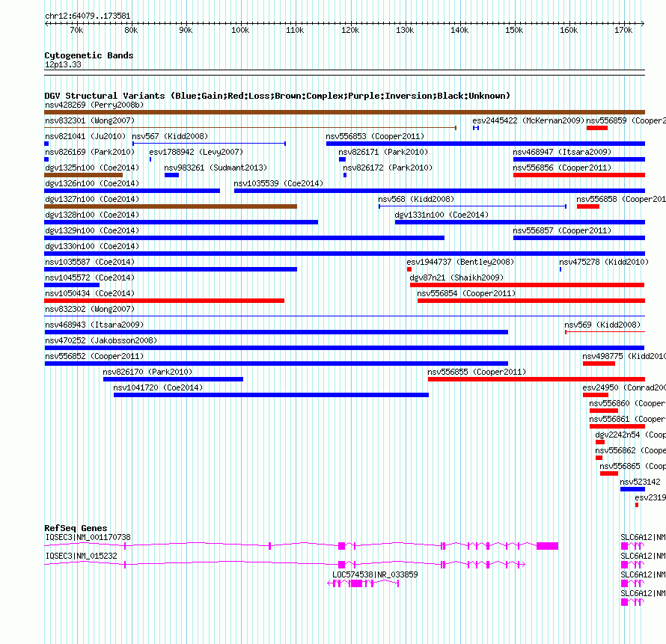This screenshot has width=666, height=644.
Task: Select the chr12:64079..173581 coordinate text
Action: 88,16
